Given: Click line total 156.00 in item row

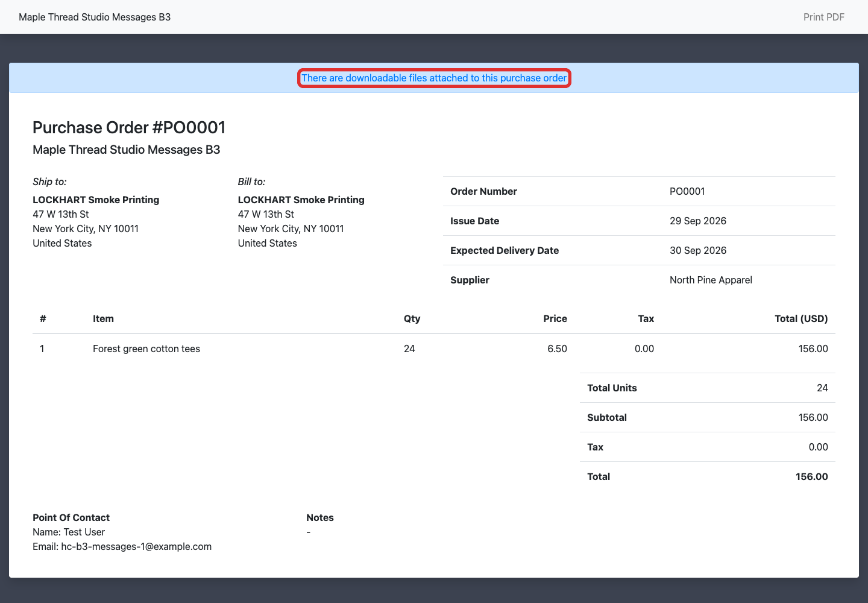Looking at the screenshot, I should (813, 349).
